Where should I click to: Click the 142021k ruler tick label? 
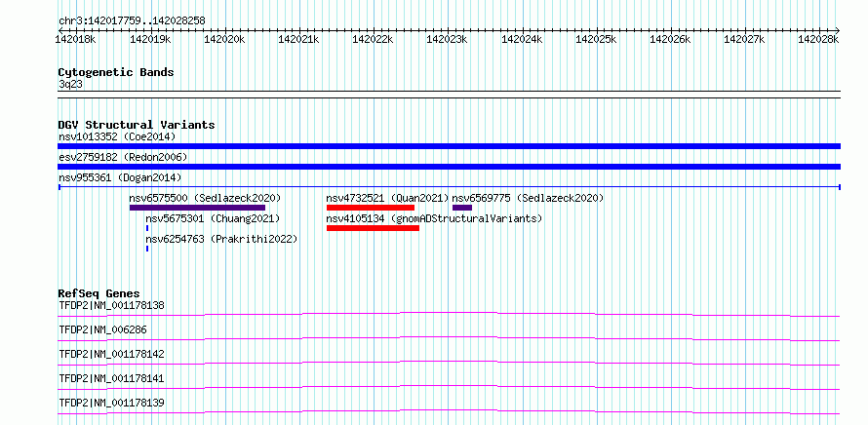(x=299, y=39)
